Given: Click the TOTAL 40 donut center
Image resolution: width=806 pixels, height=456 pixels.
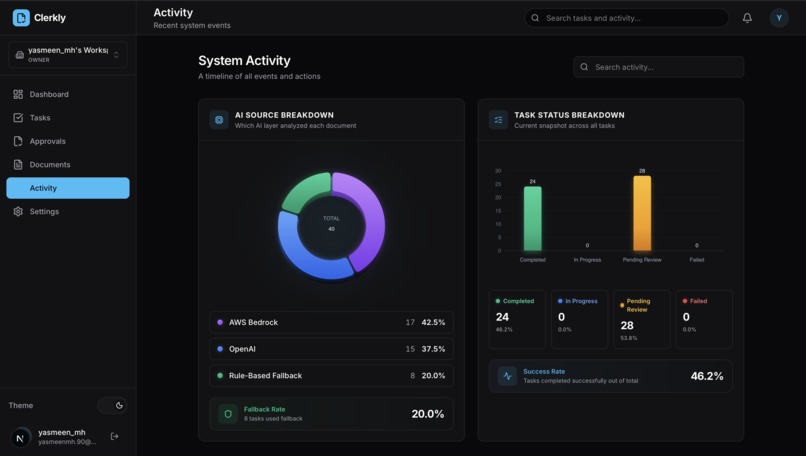Looking at the screenshot, I should point(332,224).
